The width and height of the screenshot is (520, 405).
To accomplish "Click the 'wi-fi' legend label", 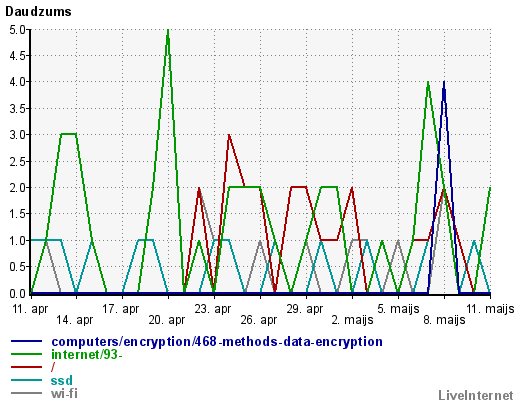I will [x=64, y=393].
